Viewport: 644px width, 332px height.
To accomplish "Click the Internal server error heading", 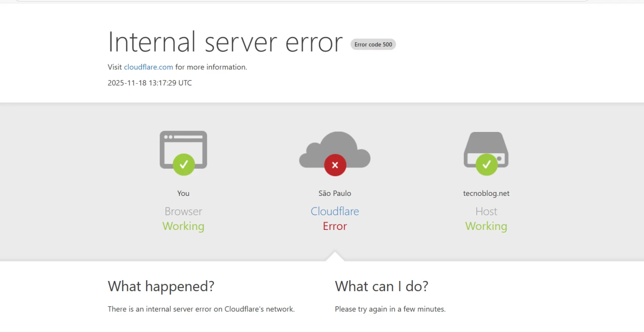I will 225,42.
